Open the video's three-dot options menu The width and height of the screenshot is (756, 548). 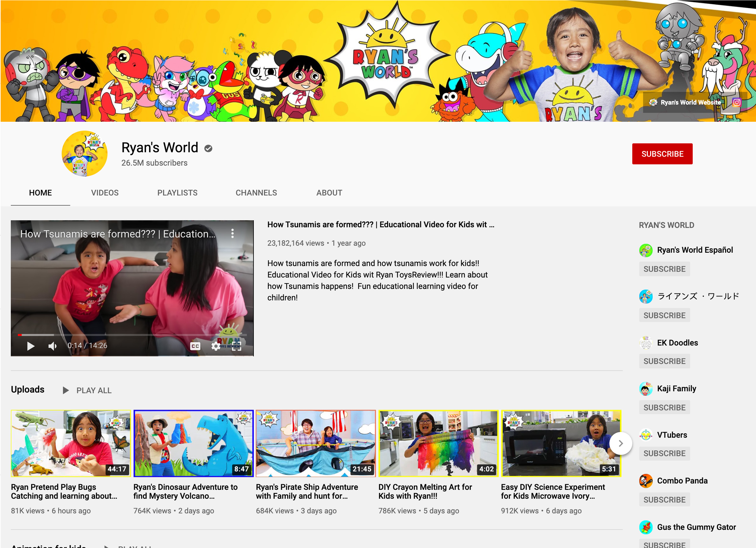pos(232,234)
